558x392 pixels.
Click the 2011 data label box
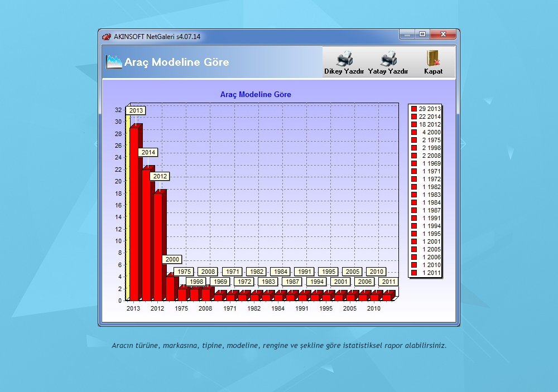click(388, 282)
